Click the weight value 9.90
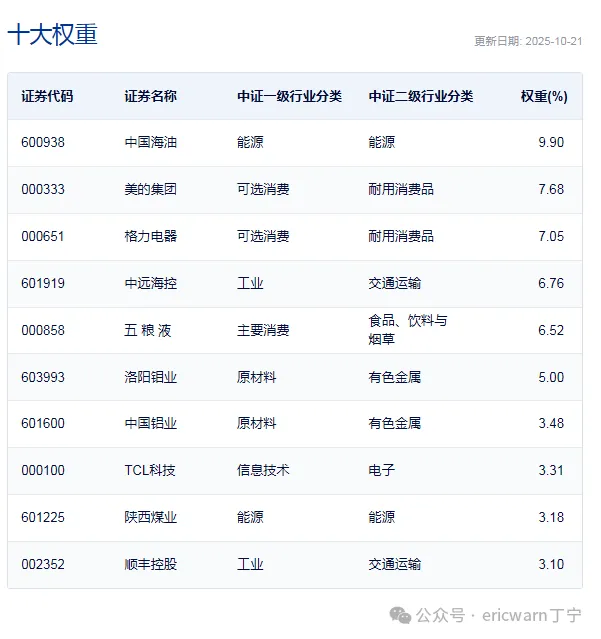Viewport: 601px width, 639px height. [x=551, y=142]
